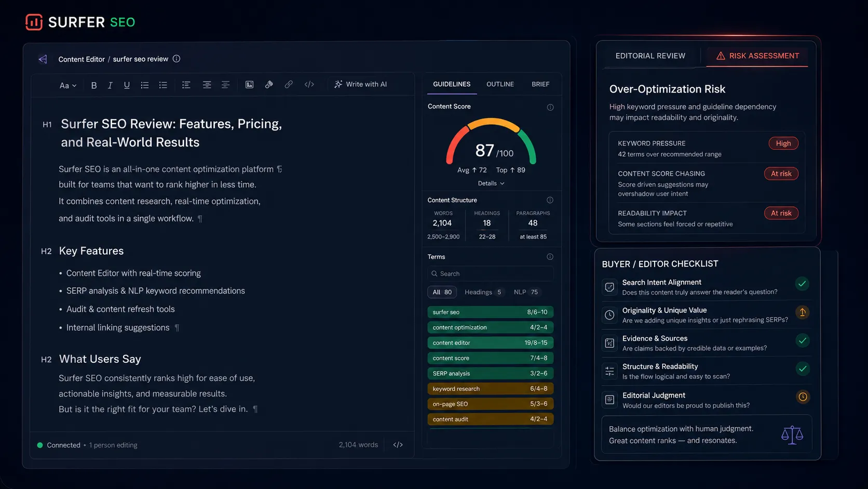Click the Content Structure info icon
The width and height of the screenshot is (868, 489).
point(550,200)
